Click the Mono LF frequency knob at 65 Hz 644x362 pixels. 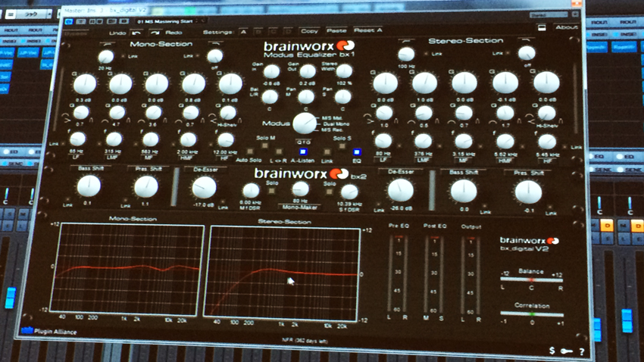[77, 139]
